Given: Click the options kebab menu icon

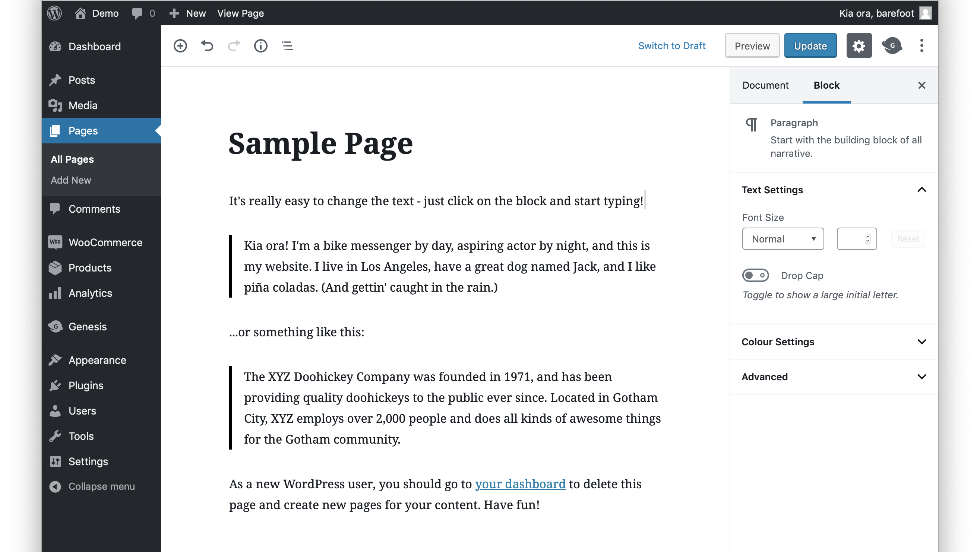Looking at the screenshot, I should [921, 45].
